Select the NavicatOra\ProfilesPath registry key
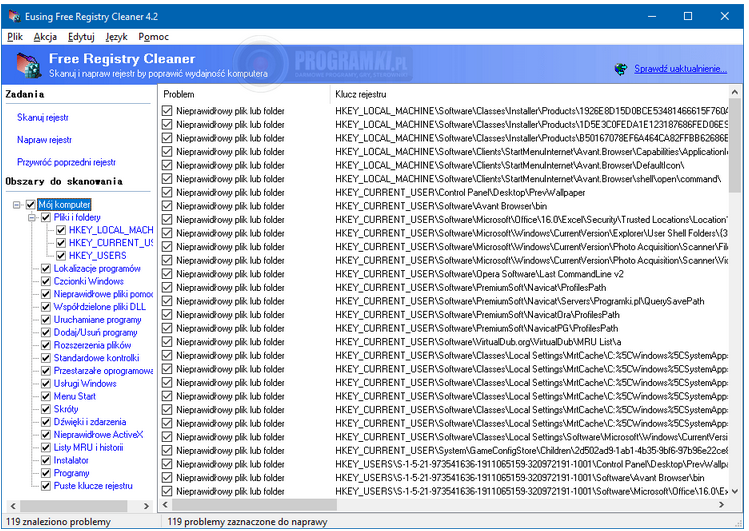This screenshot has height=531, width=749. tap(477, 315)
